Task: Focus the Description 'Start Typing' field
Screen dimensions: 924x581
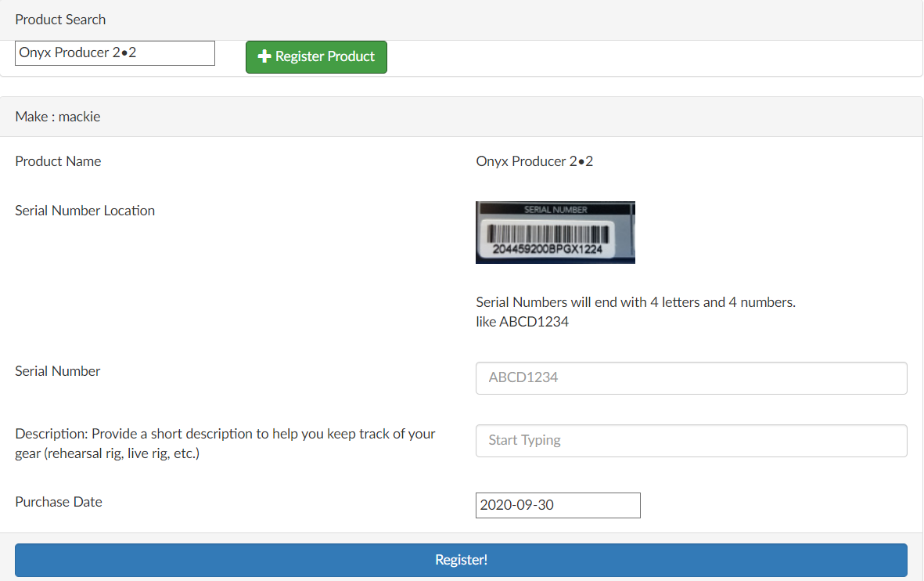Action: (x=691, y=441)
